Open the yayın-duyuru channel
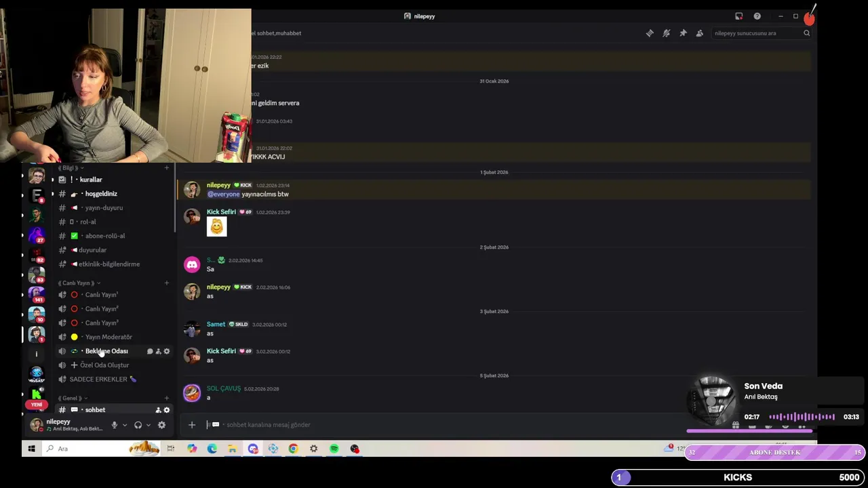Viewport: 868px width, 488px height. tap(114, 208)
